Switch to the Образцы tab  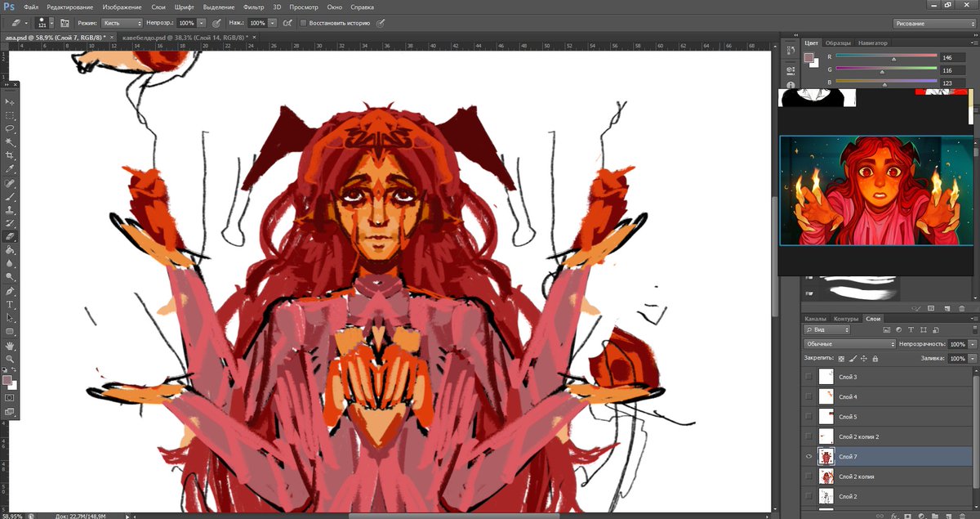pos(838,43)
